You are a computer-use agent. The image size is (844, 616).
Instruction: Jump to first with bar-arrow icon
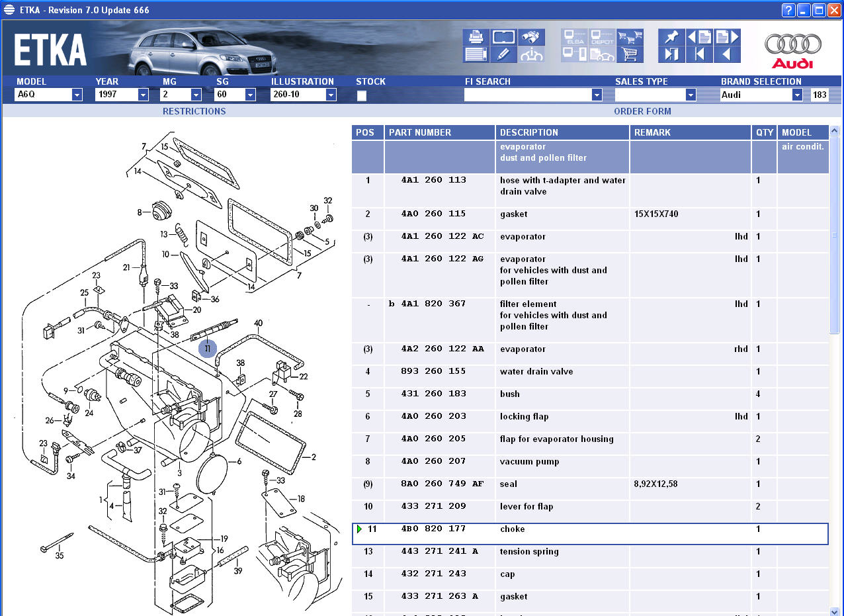[699, 54]
